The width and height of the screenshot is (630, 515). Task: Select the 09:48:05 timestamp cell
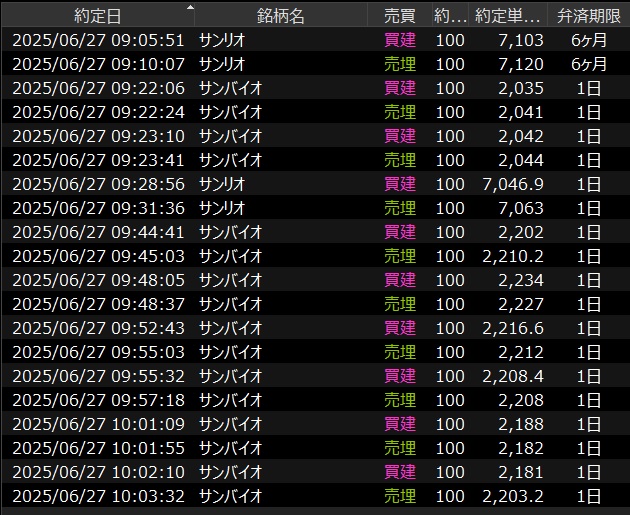(98, 280)
